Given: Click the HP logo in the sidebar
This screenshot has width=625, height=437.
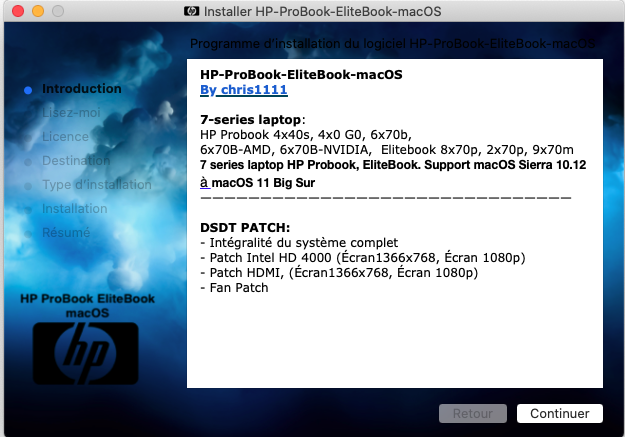Looking at the screenshot, I should tap(86, 353).
